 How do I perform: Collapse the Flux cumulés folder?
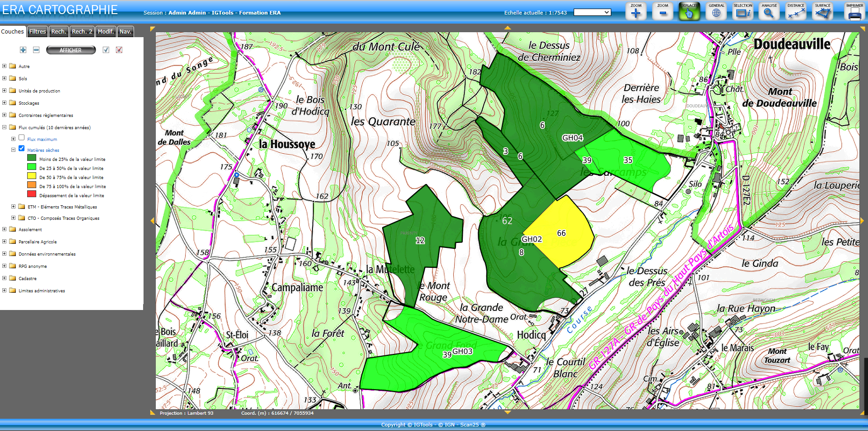point(5,127)
